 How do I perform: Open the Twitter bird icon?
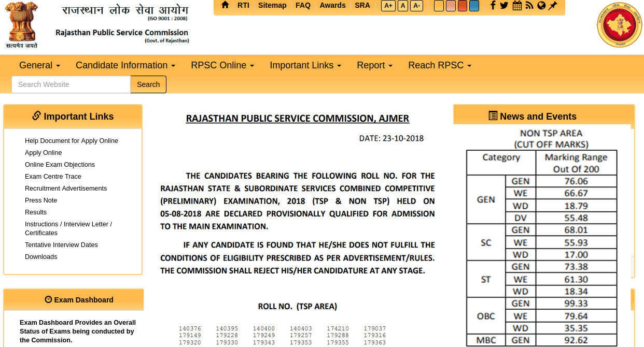click(504, 6)
